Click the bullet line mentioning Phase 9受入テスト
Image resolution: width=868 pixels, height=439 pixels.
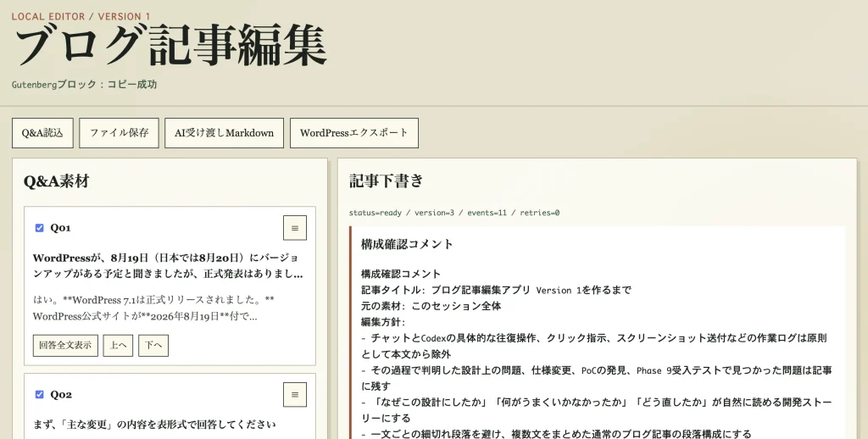pos(596,378)
